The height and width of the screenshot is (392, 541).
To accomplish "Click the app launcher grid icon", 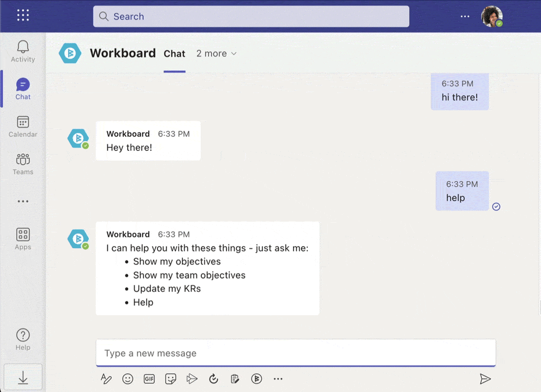I will pos(23,15).
